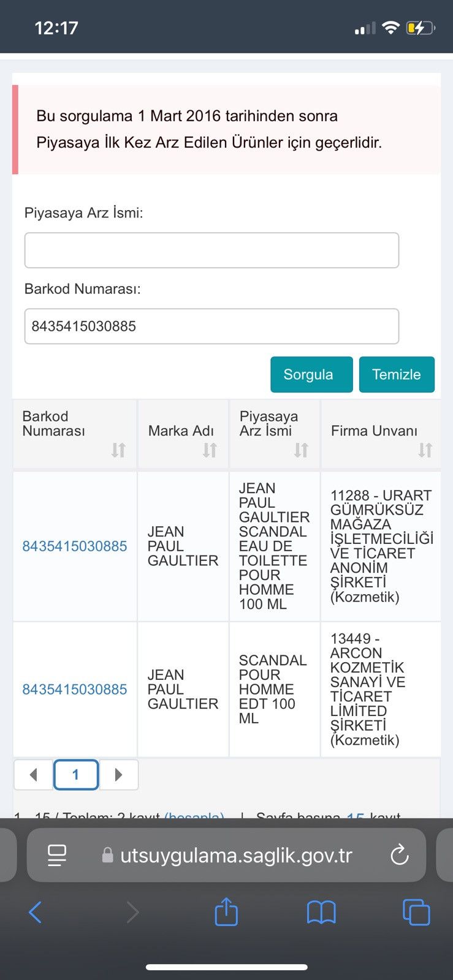This screenshot has width=453, height=980.
Task: Focus the Piyasaya Arz İsmi input field
Action: (211, 250)
